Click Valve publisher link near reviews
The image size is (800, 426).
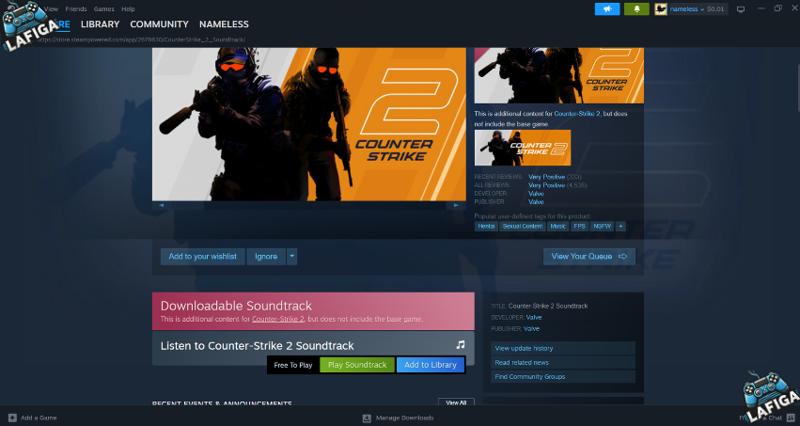coord(536,202)
